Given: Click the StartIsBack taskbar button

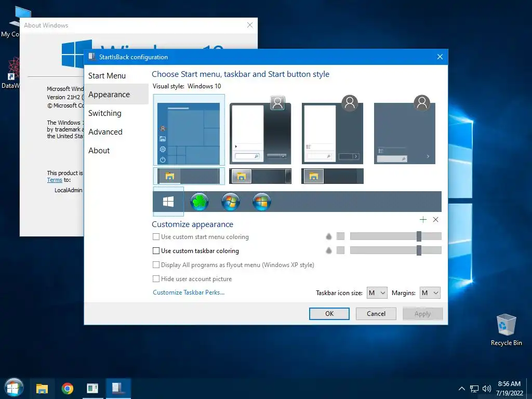Looking at the screenshot, I should (118, 388).
